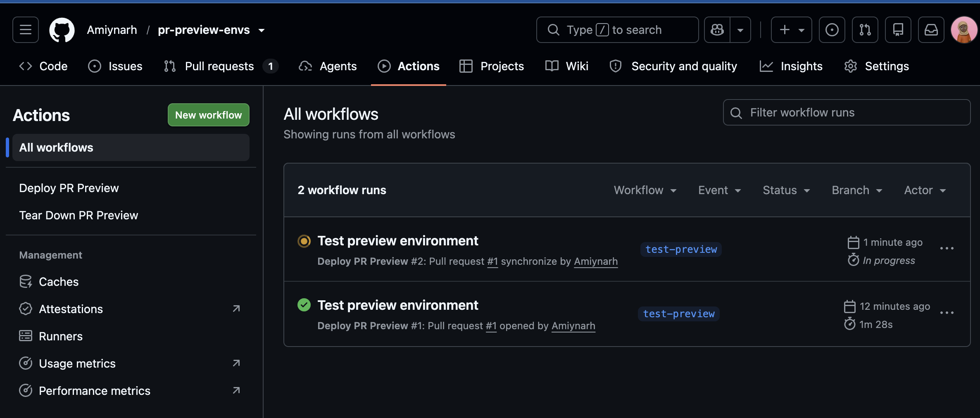The height and width of the screenshot is (418, 980).
Task: Open the Copilot chat icon
Action: pos(717,30)
